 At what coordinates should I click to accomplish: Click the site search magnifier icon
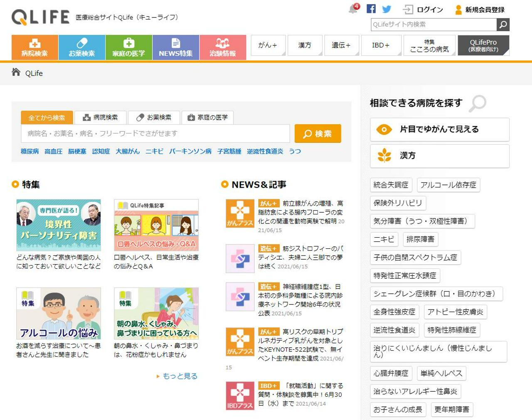[x=502, y=25]
